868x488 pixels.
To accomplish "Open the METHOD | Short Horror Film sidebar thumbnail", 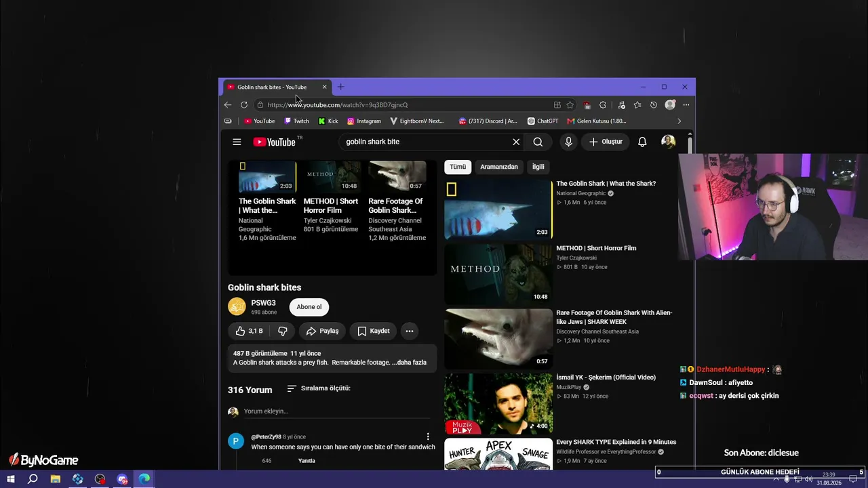I will 498,274.
